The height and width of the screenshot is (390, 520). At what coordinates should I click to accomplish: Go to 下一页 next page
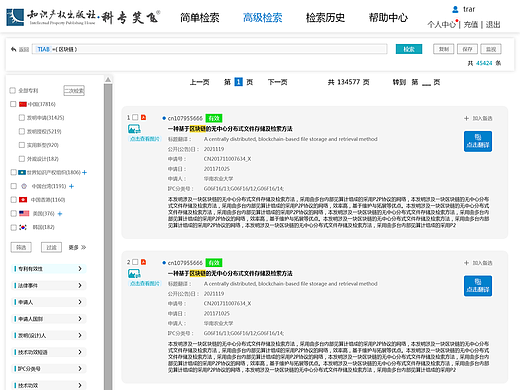277,82
